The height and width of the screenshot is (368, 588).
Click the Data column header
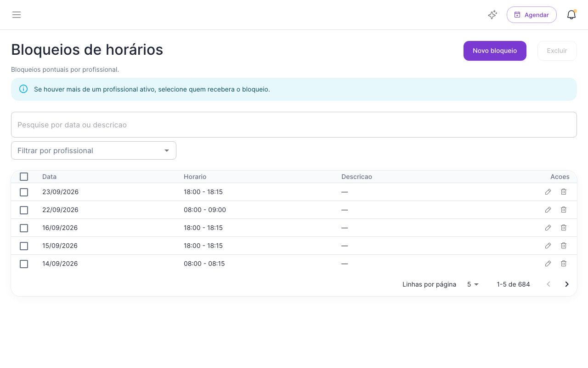click(x=50, y=177)
